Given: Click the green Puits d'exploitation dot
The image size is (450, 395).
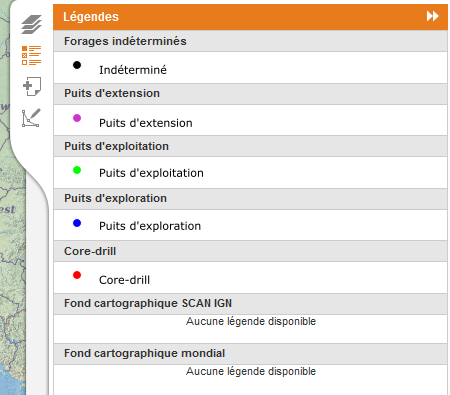Looking at the screenshot, I should [x=77, y=170].
